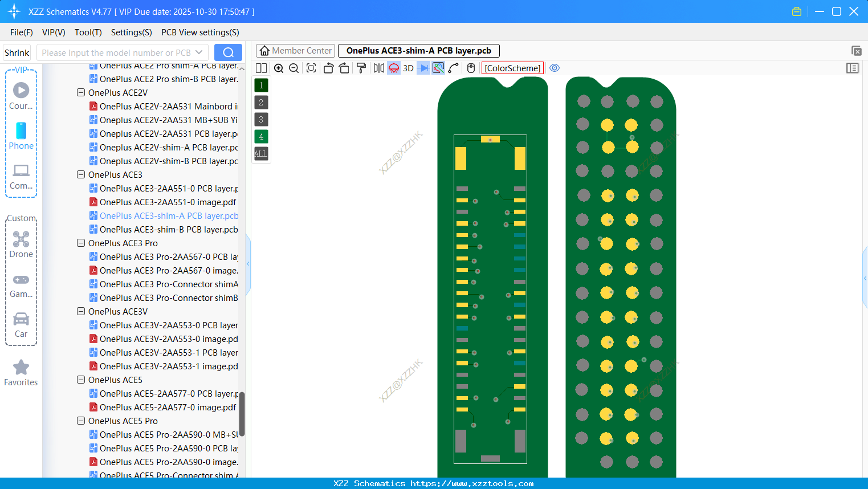Click the XZZ Schematics app logo
The height and width of the screenshot is (489, 868).
(x=14, y=11)
